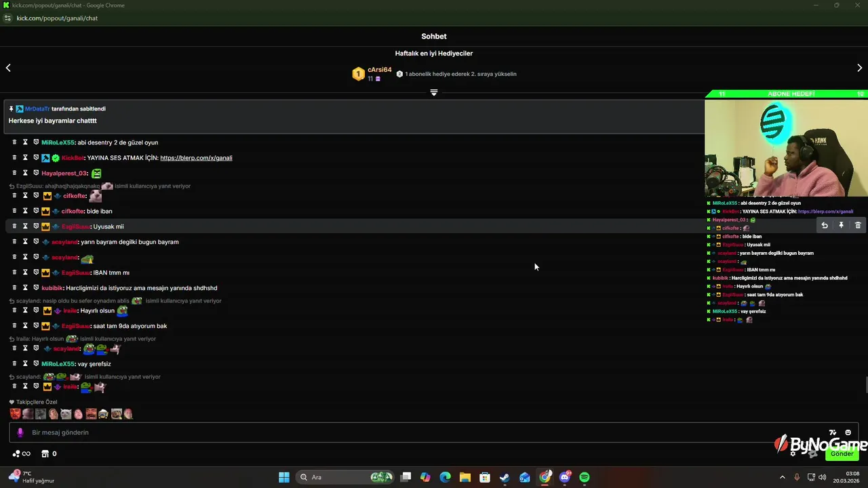Screen dimensions: 868x488
Task: Click the streamer webcam overlay
Action: [786, 148]
